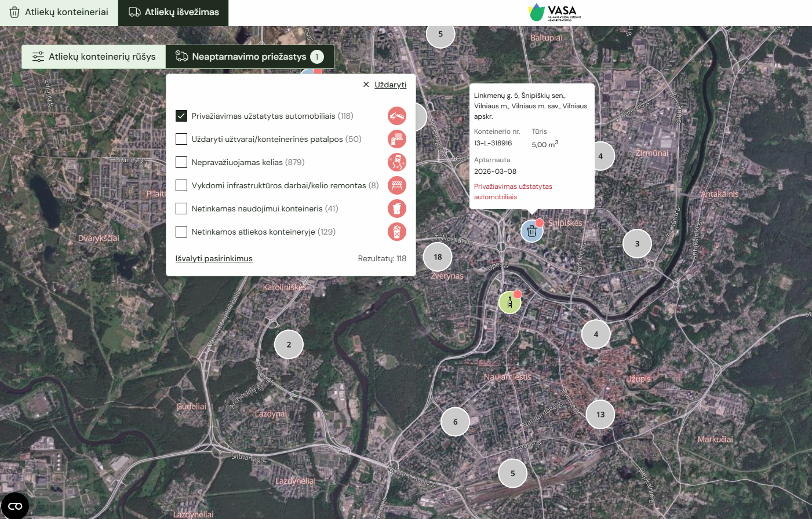Screen dimensions: 812x519
Task: Click Išvalyti pasirinkimus link
Action: tap(214, 258)
